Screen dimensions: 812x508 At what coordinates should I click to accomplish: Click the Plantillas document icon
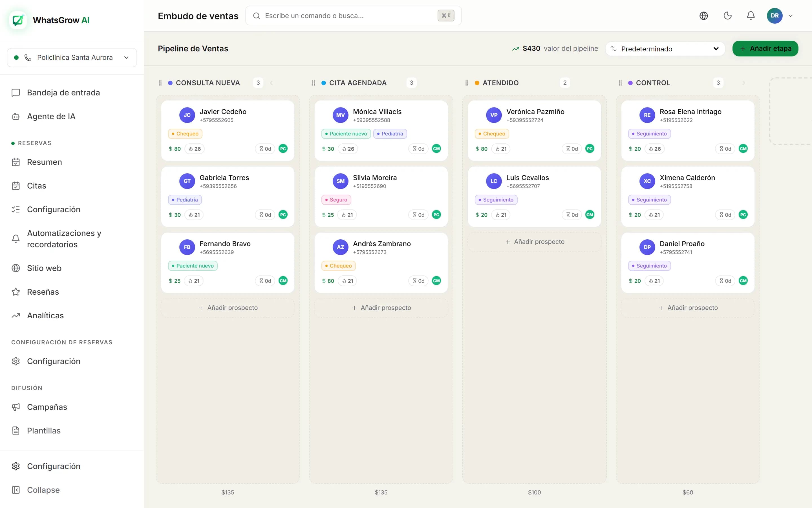(16, 430)
